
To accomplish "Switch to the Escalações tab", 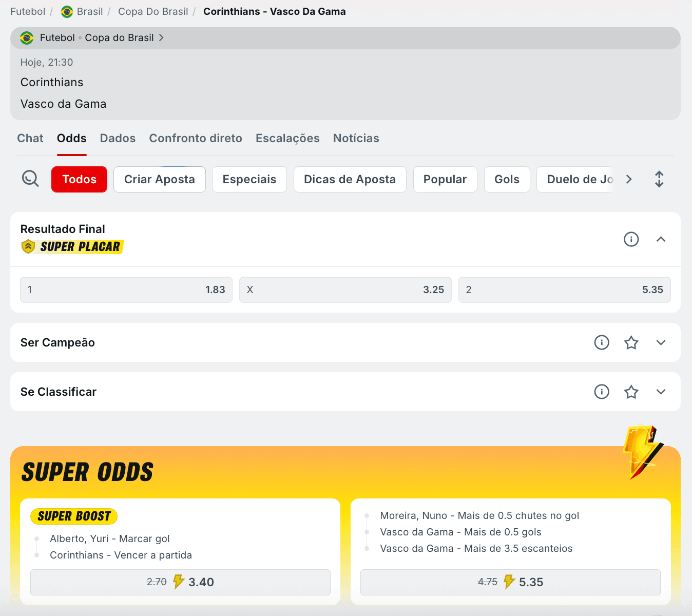I will 287,138.
